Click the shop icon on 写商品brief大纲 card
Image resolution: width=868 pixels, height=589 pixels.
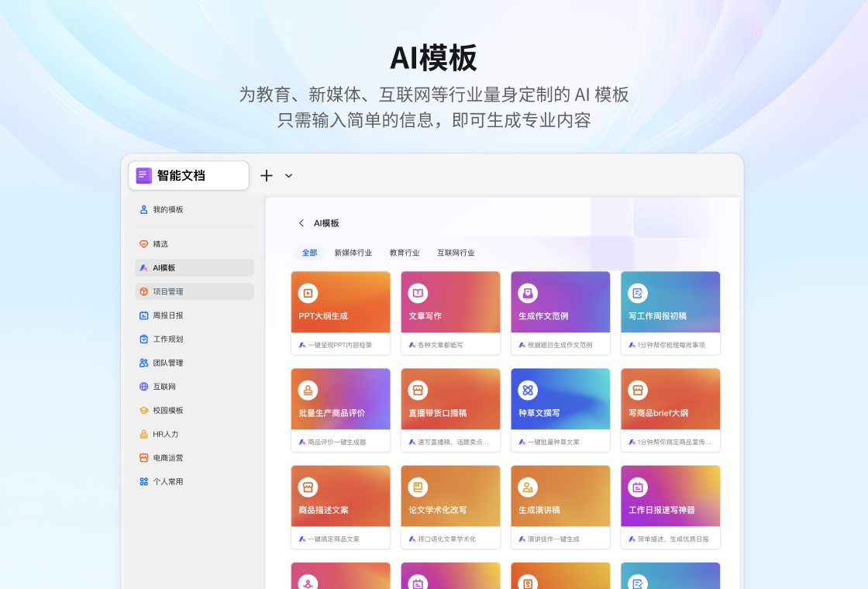pos(638,391)
